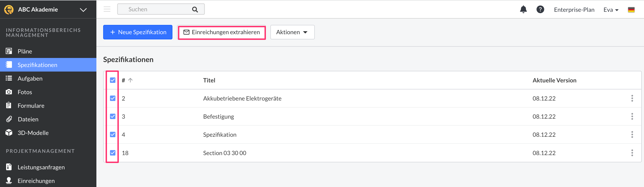Open Pläne in the sidebar
The width and height of the screenshot is (644, 187).
point(25,51)
